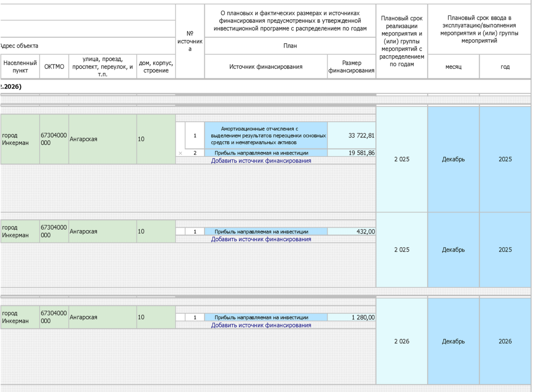The height and width of the screenshot is (392, 533).
Task: Select the '2026' year cell
Action: [x=505, y=341]
